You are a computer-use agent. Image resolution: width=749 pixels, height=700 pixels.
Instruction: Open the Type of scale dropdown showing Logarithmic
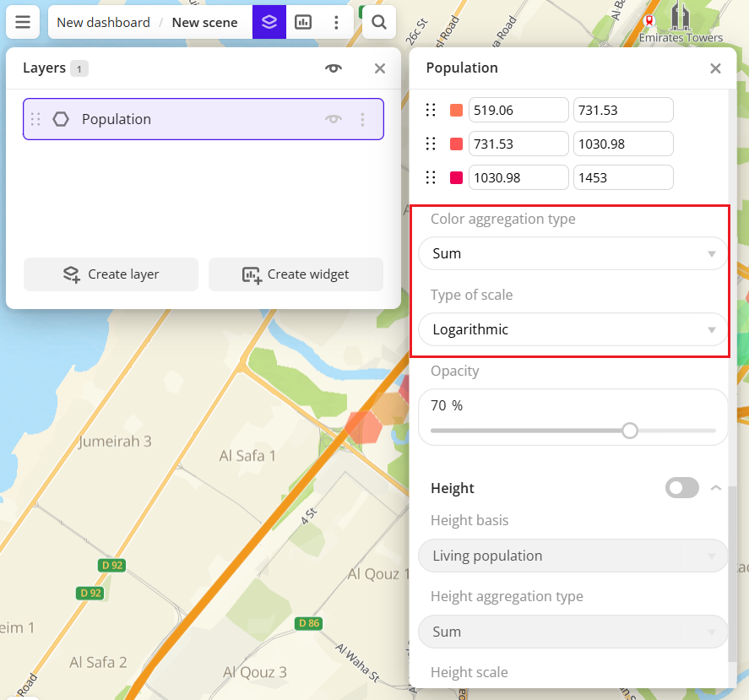coord(573,329)
